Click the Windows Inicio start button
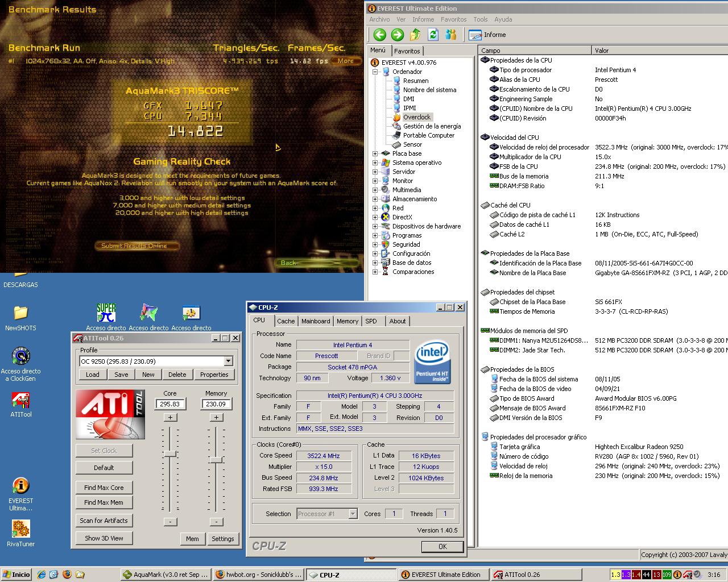The image size is (728, 582). pyautogui.click(x=16, y=575)
